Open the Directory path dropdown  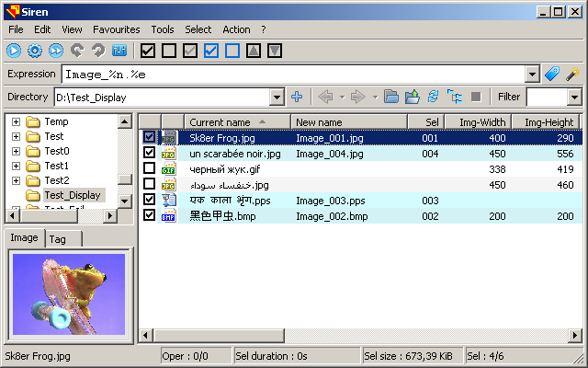click(x=277, y=97)
